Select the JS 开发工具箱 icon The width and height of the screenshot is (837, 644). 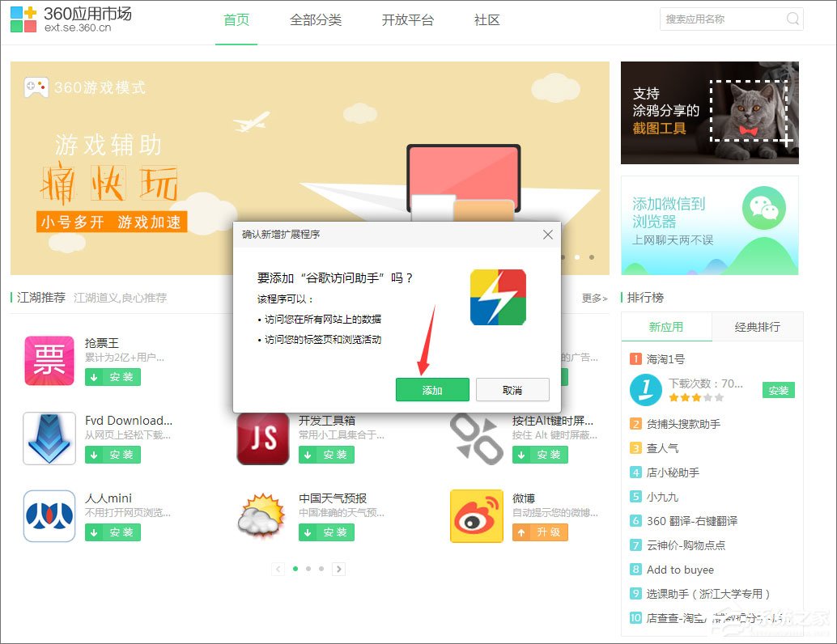(x=261, y=437)
